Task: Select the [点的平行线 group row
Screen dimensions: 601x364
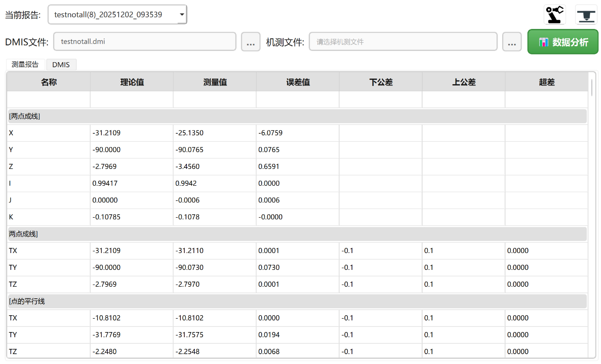Action: (x=297, y=301)
